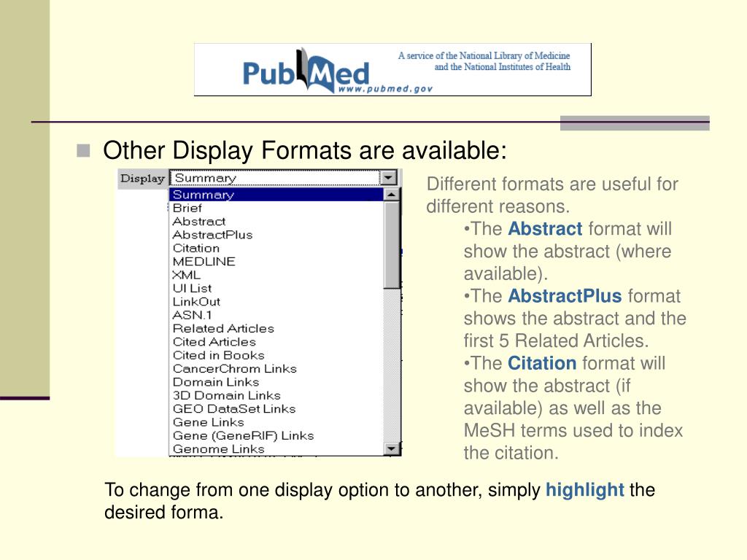747x560 pixels.
Task: Click the list scrollbar up arrow
Action: click(392, 194)
